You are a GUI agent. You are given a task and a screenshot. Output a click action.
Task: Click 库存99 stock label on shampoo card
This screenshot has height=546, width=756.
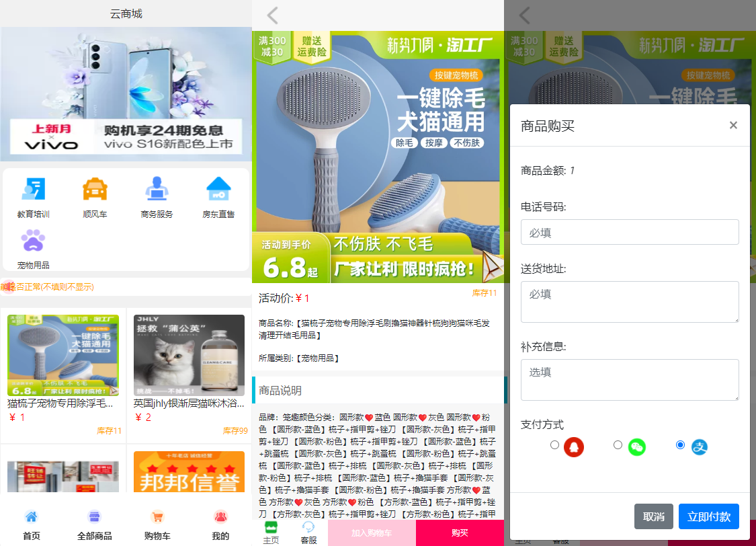click(x=235, y=431)
